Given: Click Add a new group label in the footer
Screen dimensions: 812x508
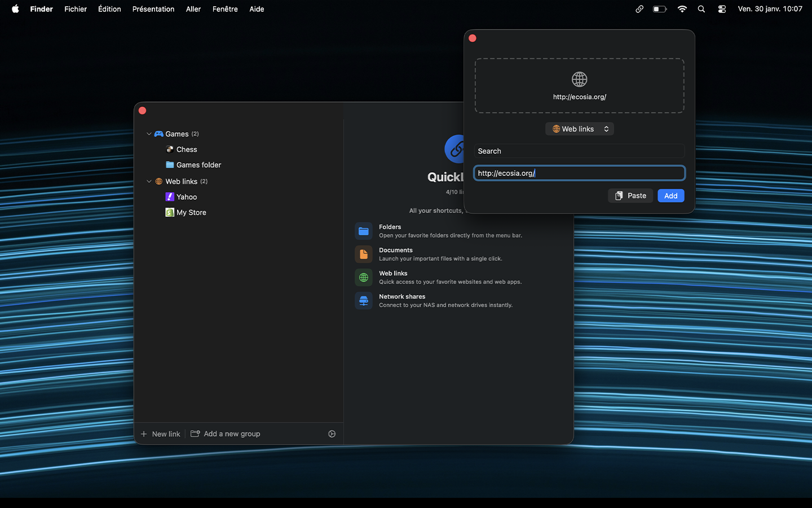Looking at the screenshot, I should point(232,434).
